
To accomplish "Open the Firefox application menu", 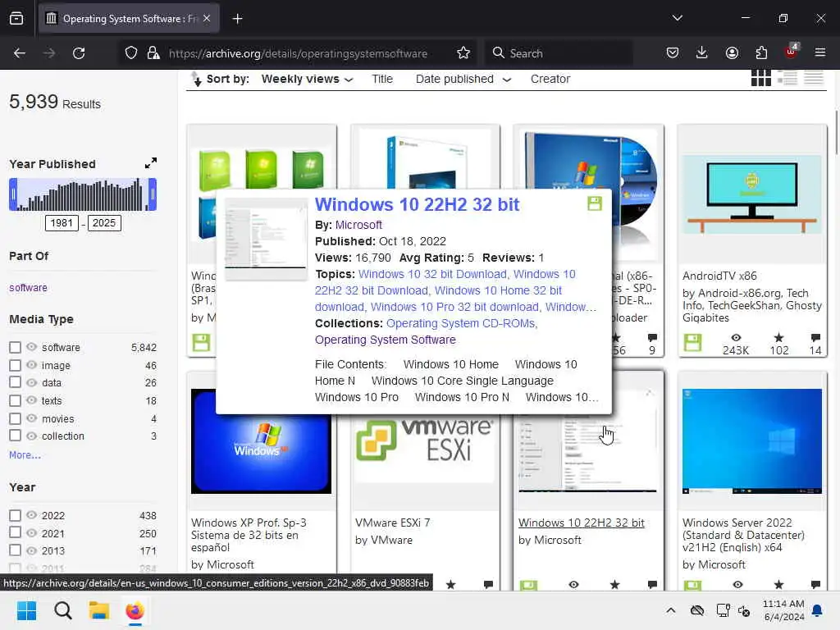I will [820, 52].
